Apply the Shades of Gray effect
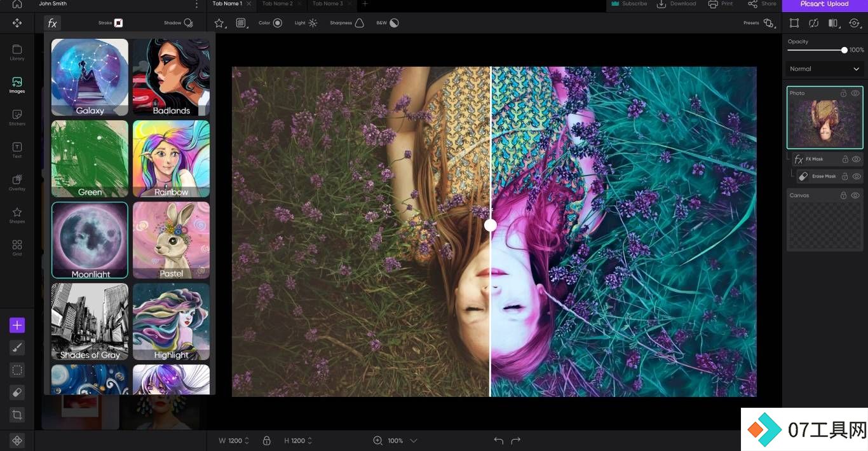 (x=90, y=322)
